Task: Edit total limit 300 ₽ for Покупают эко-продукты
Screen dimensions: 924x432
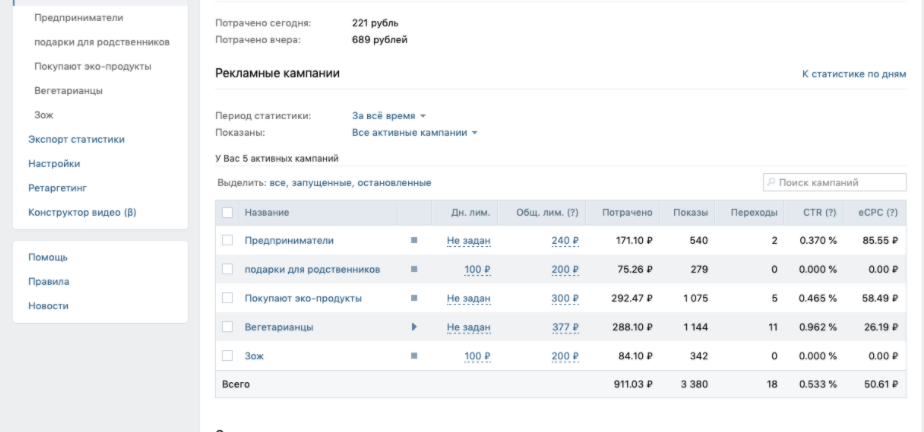Action: point(565,298)
